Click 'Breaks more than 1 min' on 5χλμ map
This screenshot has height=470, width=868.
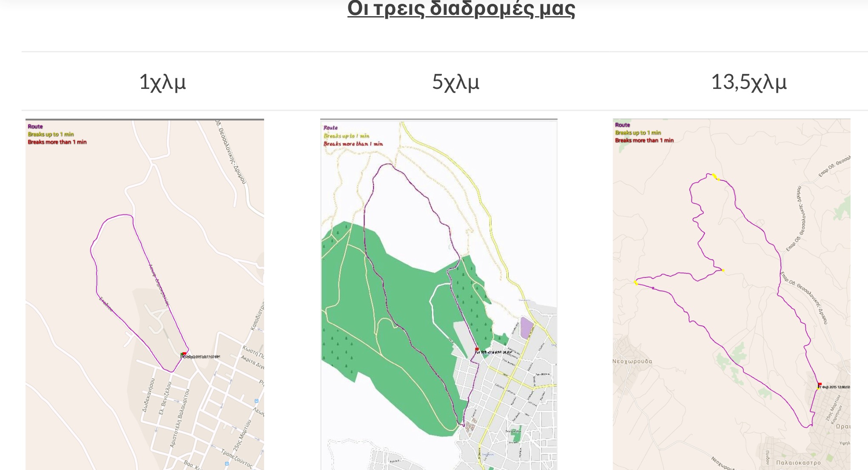tap(353, 144)
